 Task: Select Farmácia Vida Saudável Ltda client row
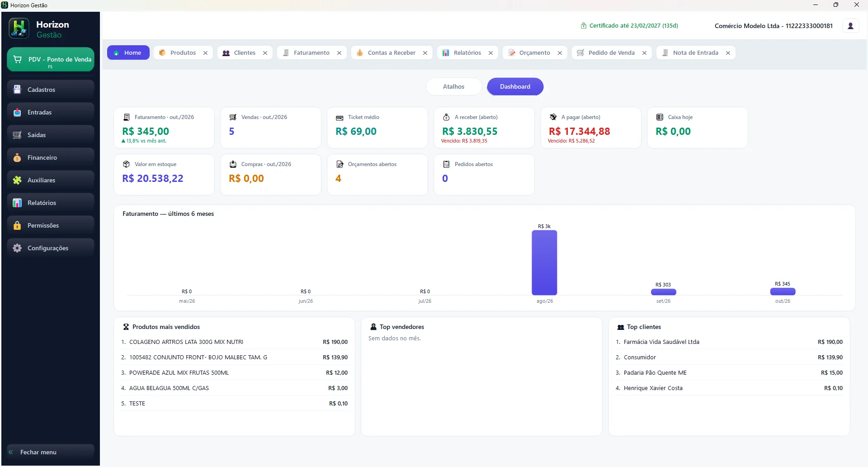[729, 342]
